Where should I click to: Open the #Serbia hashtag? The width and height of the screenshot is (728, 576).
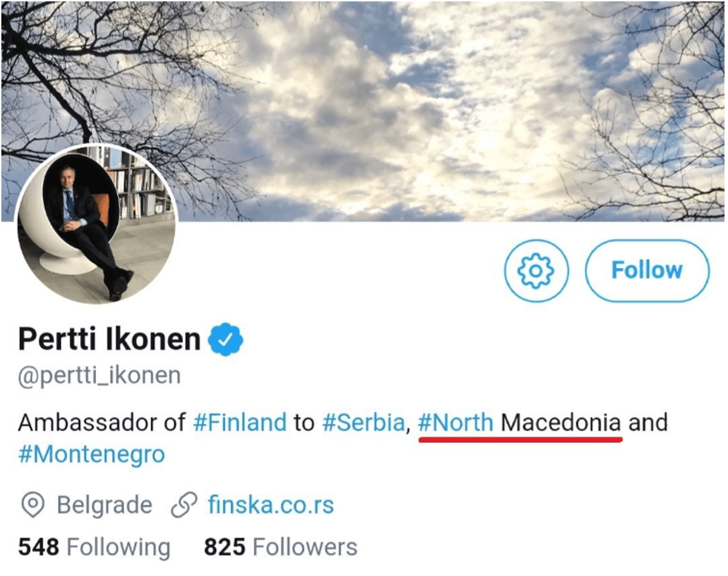point(363,422)
